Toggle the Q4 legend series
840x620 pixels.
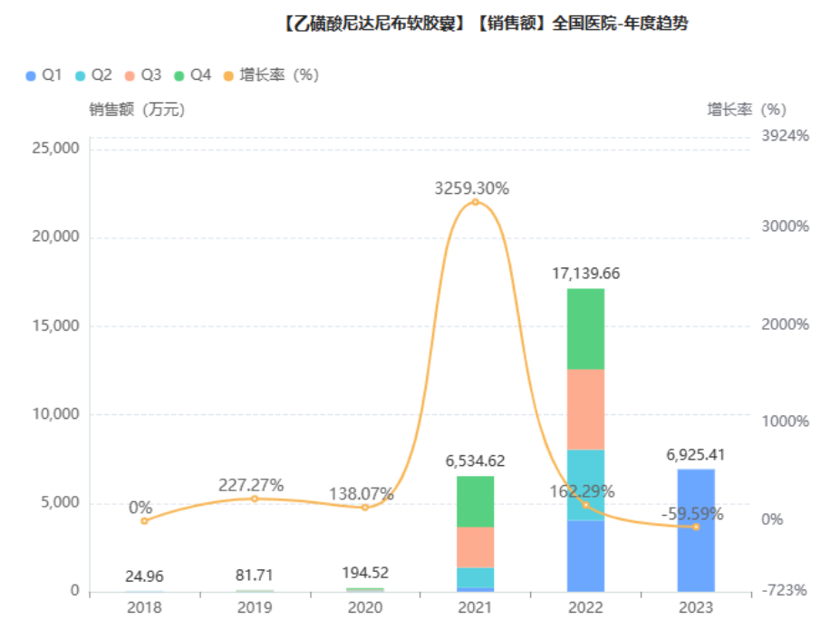[x=193, y=75]
